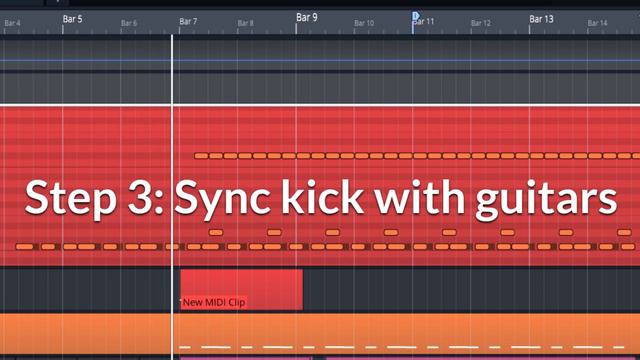Select the blue marker flag near Bar 11
The height and width of the screenshot is (360, 640).
[415, 16]
